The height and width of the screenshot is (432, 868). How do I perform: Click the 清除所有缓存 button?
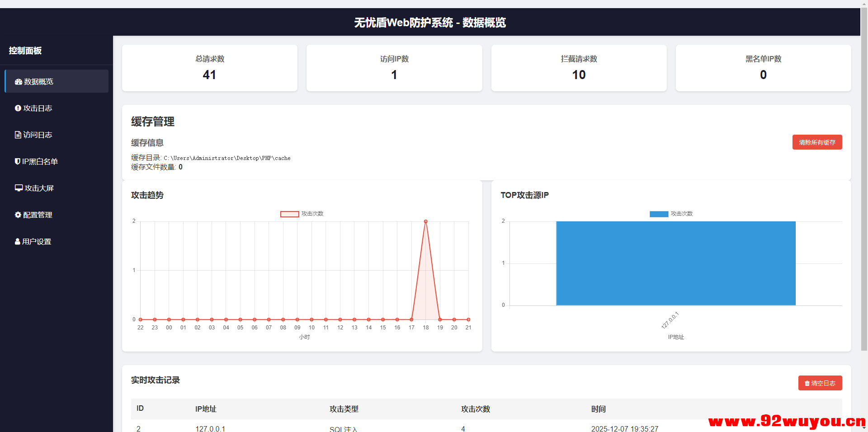[817, 142]
